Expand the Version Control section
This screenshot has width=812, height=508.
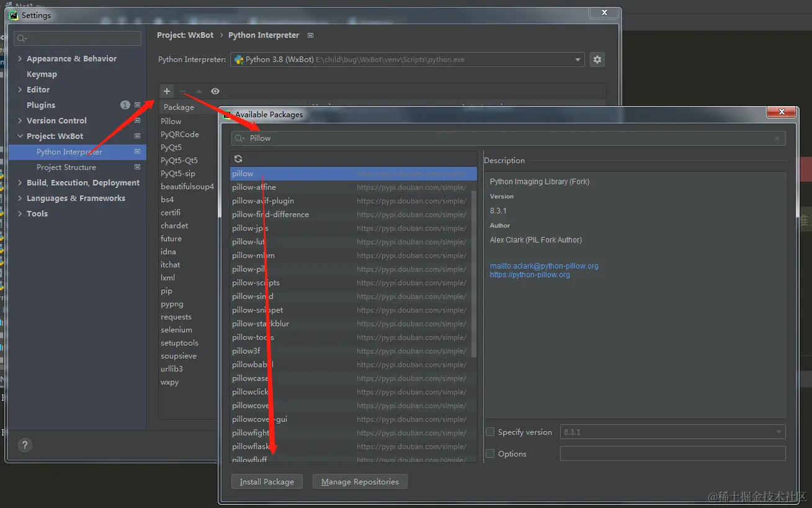tap(20, 121)
